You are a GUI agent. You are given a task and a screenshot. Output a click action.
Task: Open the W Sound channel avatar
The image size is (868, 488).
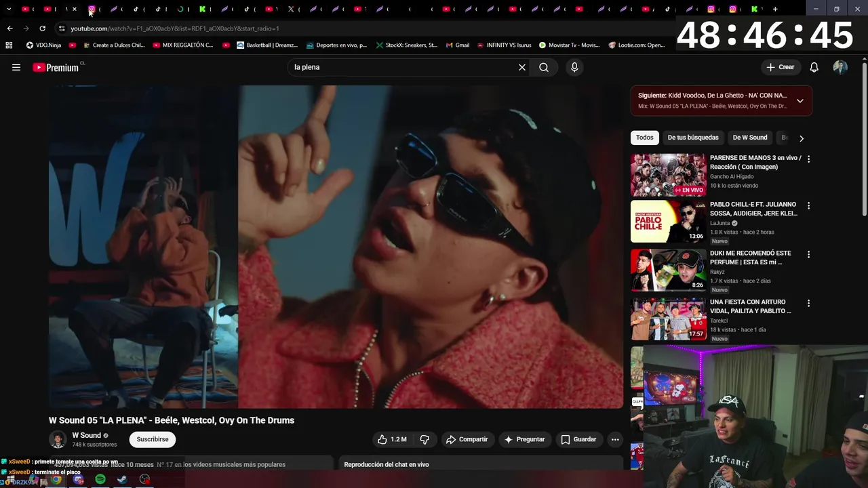point(58,439)
